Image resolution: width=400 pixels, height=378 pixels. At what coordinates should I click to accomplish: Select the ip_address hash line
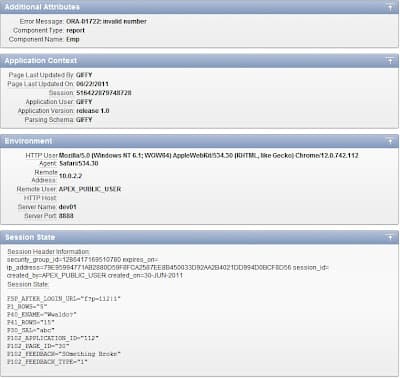[x=168, y=268]
